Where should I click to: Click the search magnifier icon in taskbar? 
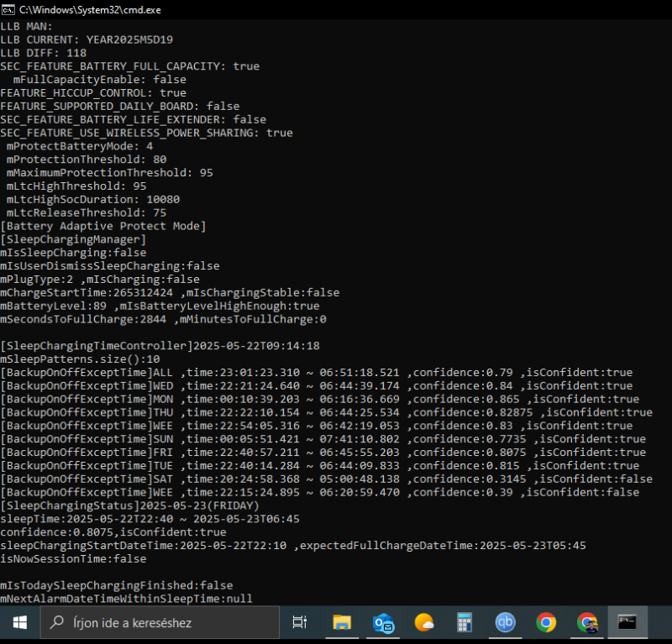[57, 622]
